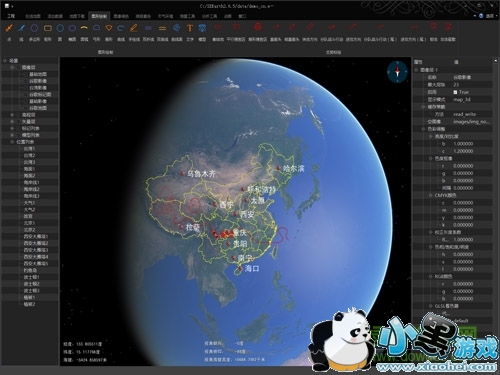The image size is (500, 375).
Task: Select the 文字 text tool
Action: tap(190, 32)
